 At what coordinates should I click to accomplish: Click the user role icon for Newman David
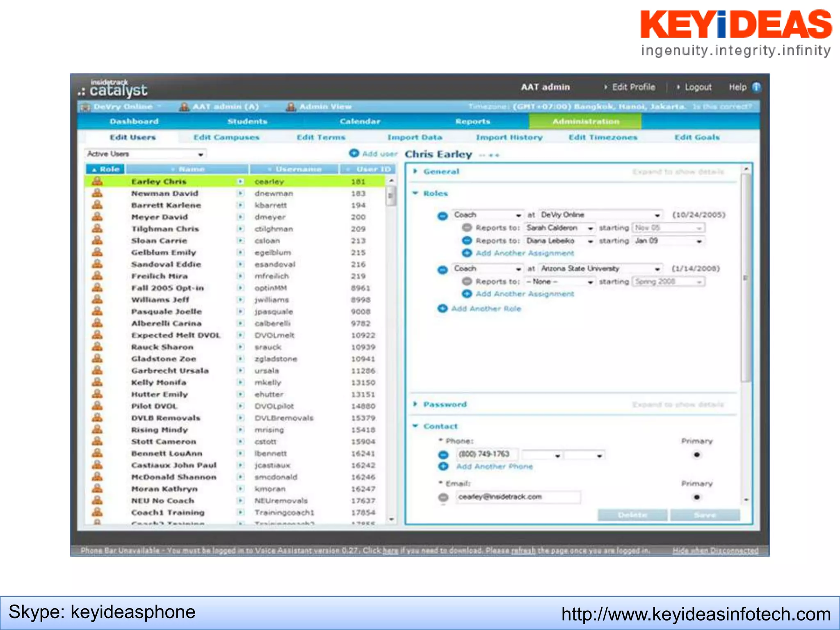click(97, 193)
